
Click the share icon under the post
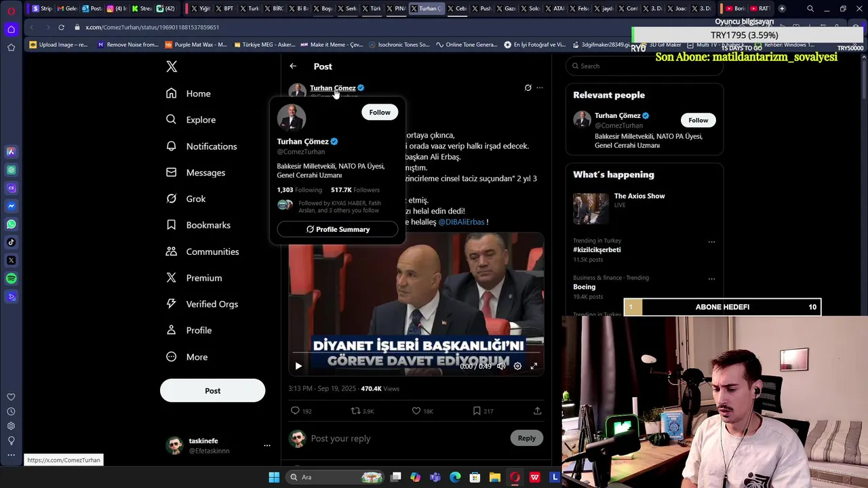[537, 411]
